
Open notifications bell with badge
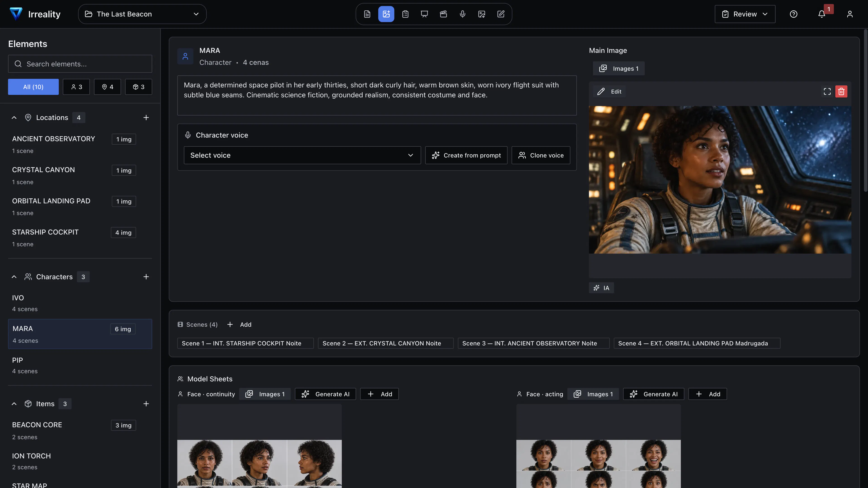(822, 14)
